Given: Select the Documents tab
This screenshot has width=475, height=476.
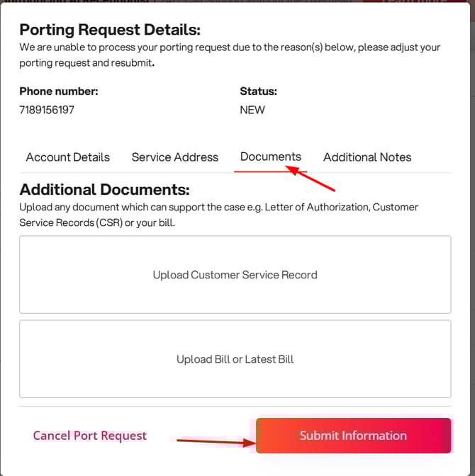Looking at the screenshot, I should pyautogui.click(x=271, y=157).
